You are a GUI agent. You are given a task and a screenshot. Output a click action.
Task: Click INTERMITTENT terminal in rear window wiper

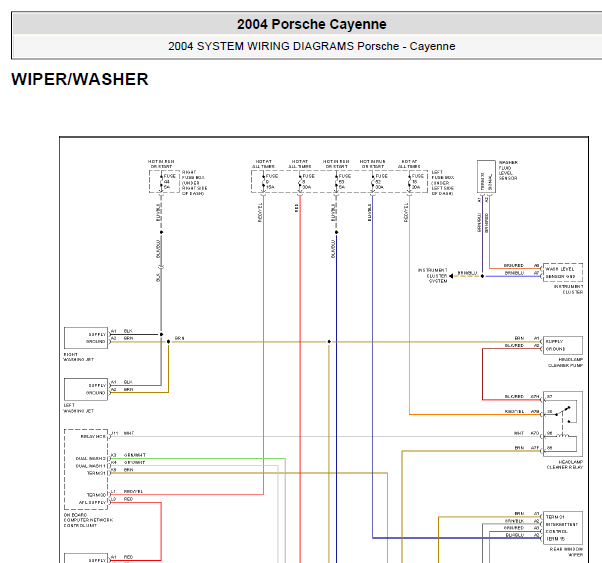[562, 524]
